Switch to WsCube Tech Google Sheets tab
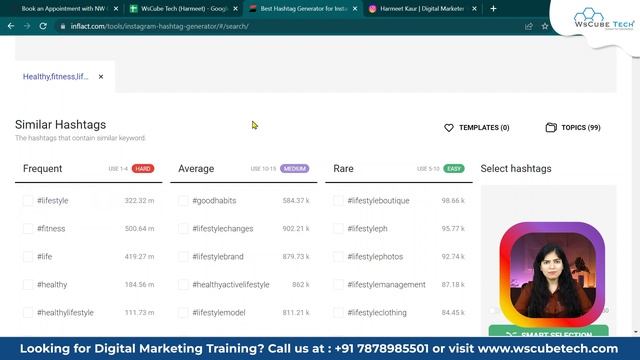Viewport: 640px width, 360px height. (183, 9)
